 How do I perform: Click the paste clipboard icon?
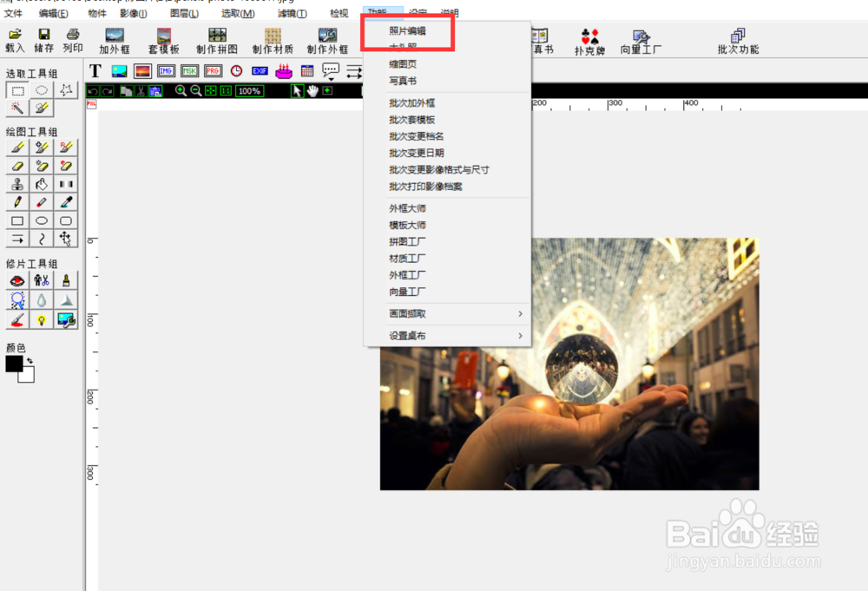[155, 91]
